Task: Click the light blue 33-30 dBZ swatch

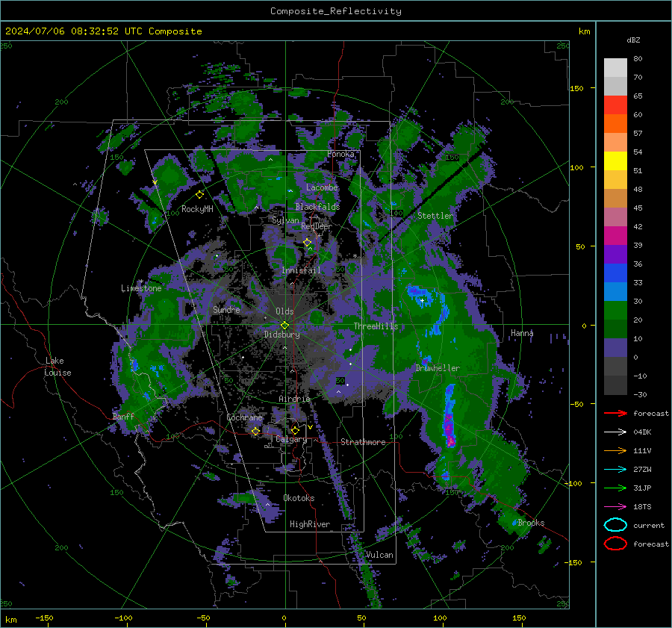Action: [615, 291]
